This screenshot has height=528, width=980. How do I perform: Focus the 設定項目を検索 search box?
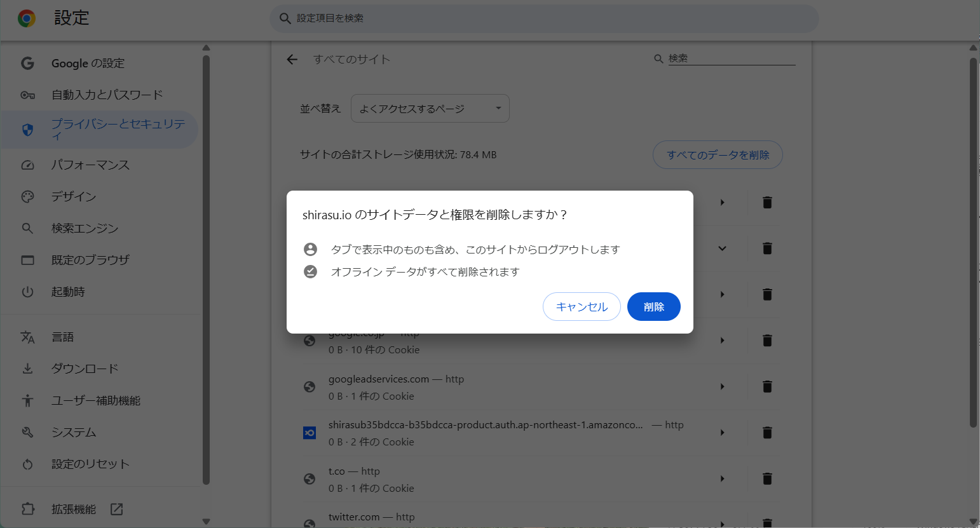click(x=545, y=18)
